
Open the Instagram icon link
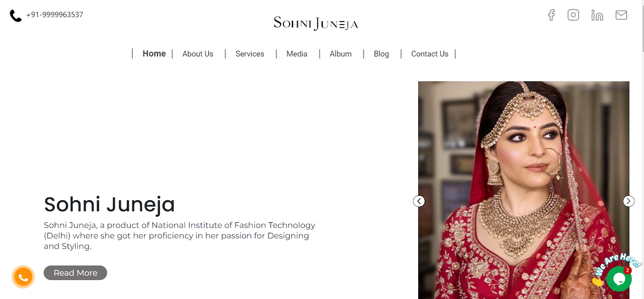pos(573,15)
